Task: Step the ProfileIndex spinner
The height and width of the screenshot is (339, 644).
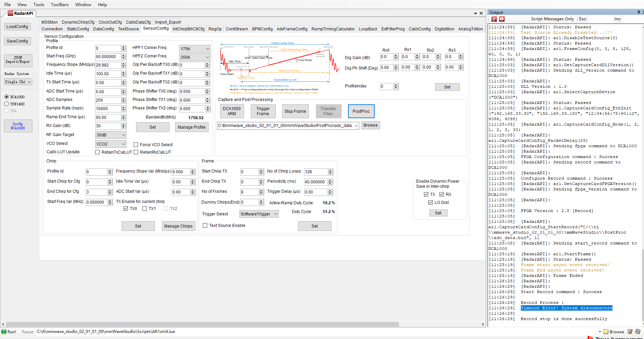Action: (x=396, y=86)
